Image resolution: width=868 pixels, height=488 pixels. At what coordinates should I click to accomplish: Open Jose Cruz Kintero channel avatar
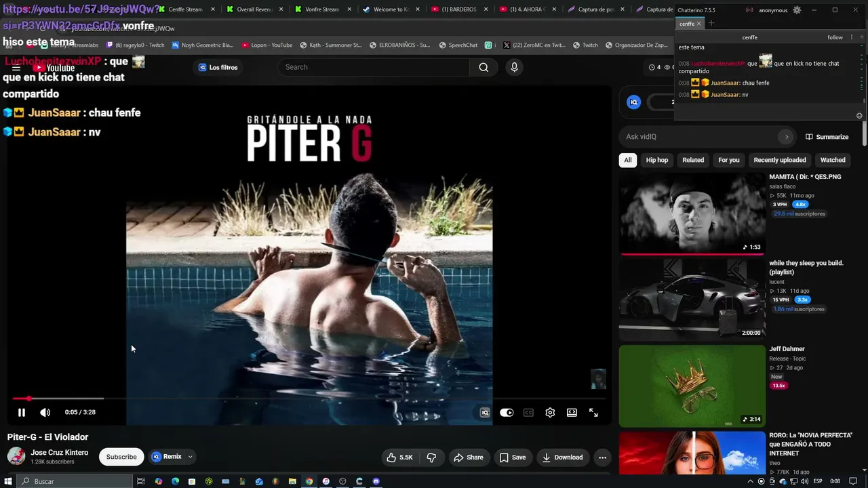click(x=16, y=456)
